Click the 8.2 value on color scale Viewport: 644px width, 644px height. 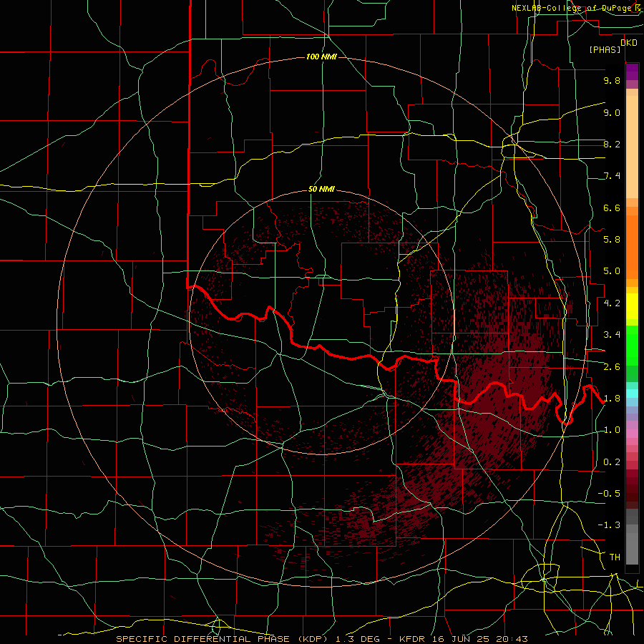pyautogui.click(x=612, y=144)
